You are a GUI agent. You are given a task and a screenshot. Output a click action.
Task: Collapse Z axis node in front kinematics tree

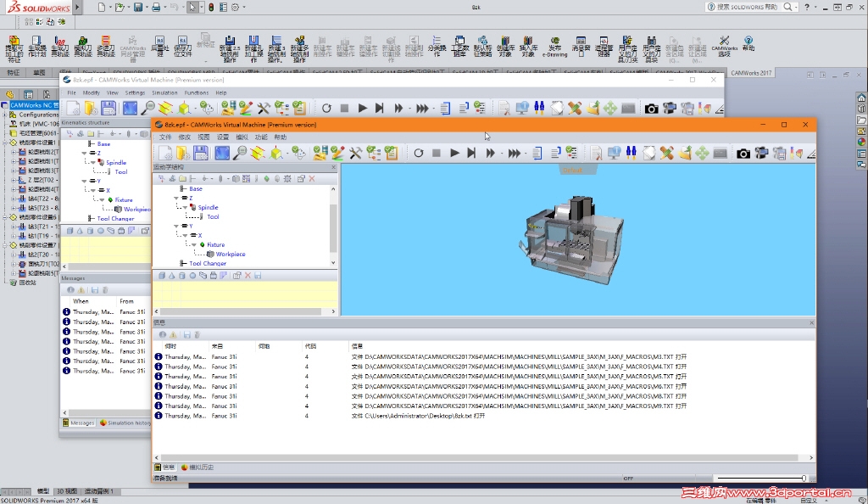[176, 198]
